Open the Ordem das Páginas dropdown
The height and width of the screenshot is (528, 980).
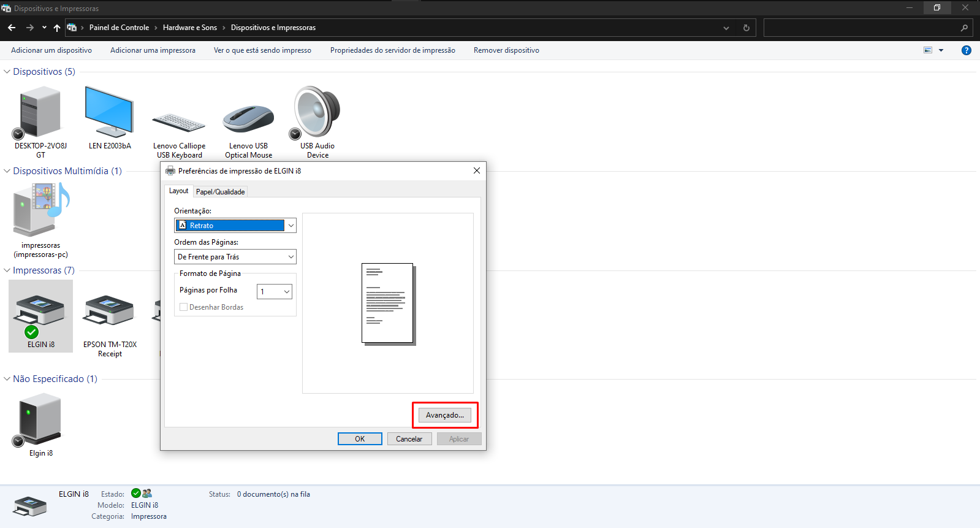235,257
